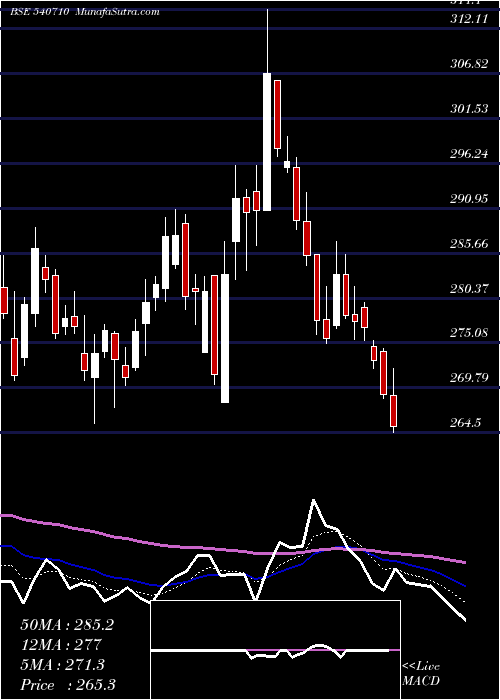Click the 269.79 price axis label
500x700 pixels.
click(469, 378)
